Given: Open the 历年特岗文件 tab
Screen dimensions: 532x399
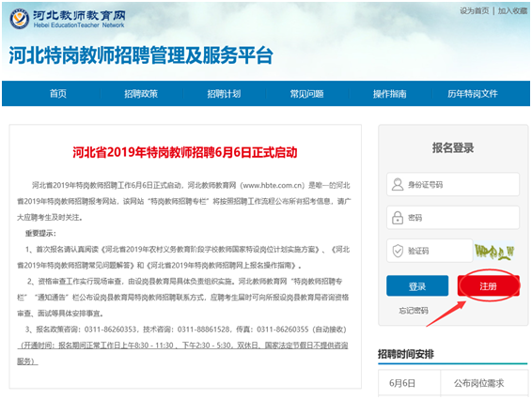Looking at the screenshot, I should coord(473,94).
